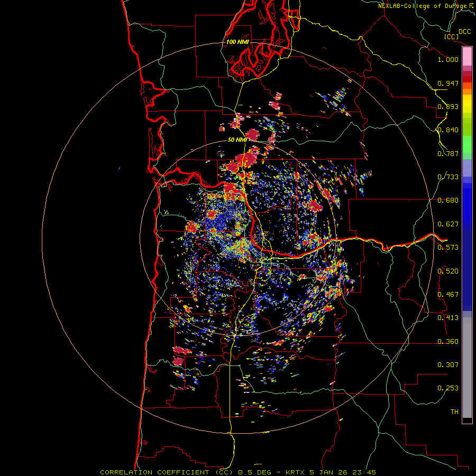The image size is (476, 476).
Task: Click the 0.893 value on color scale
Action: click(x=448, y=106)
